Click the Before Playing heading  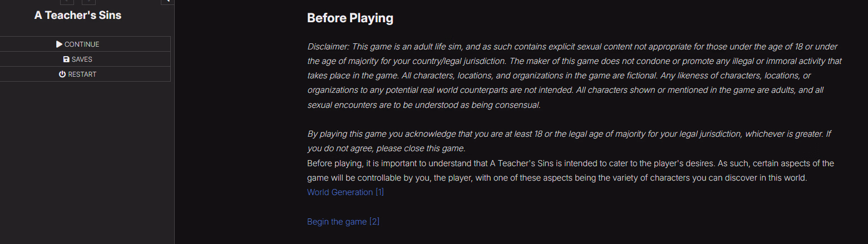(x=350, y=18)
